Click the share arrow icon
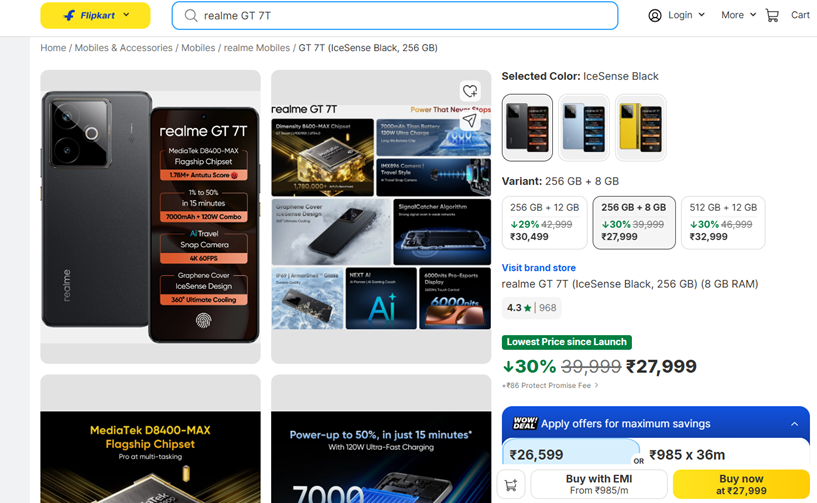Viewport: 817px width, 503px height. (x=469, y=121)
